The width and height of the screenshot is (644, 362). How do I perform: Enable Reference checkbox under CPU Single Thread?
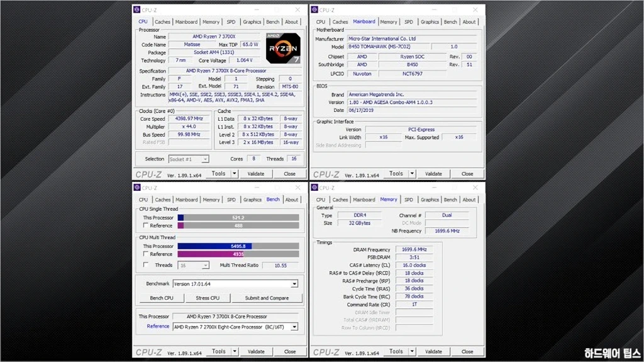[145, 225]
